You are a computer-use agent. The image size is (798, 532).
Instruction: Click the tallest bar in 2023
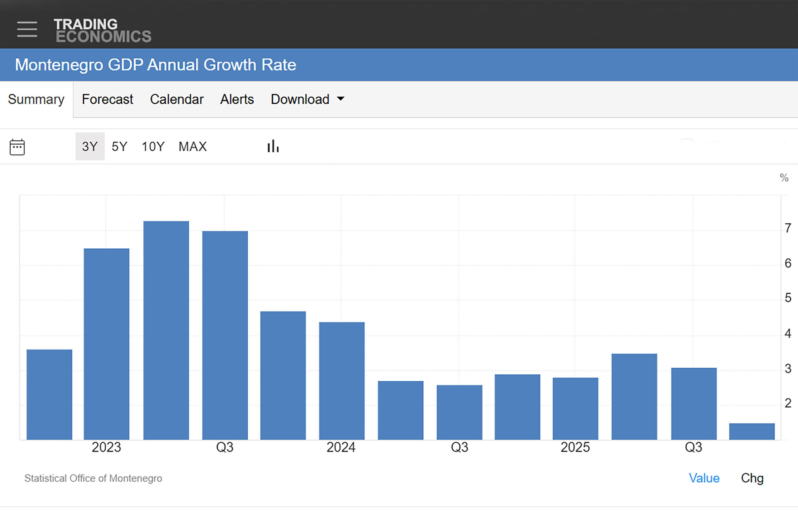pos(166,331)
